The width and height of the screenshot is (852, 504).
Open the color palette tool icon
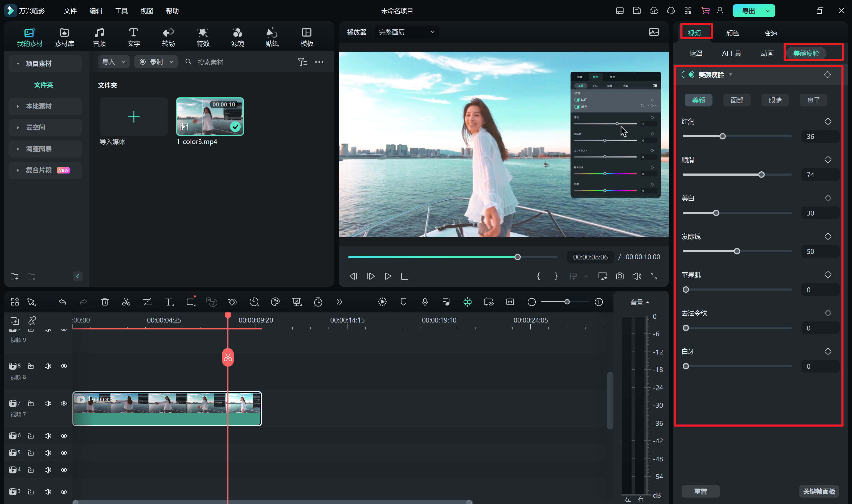275,302
